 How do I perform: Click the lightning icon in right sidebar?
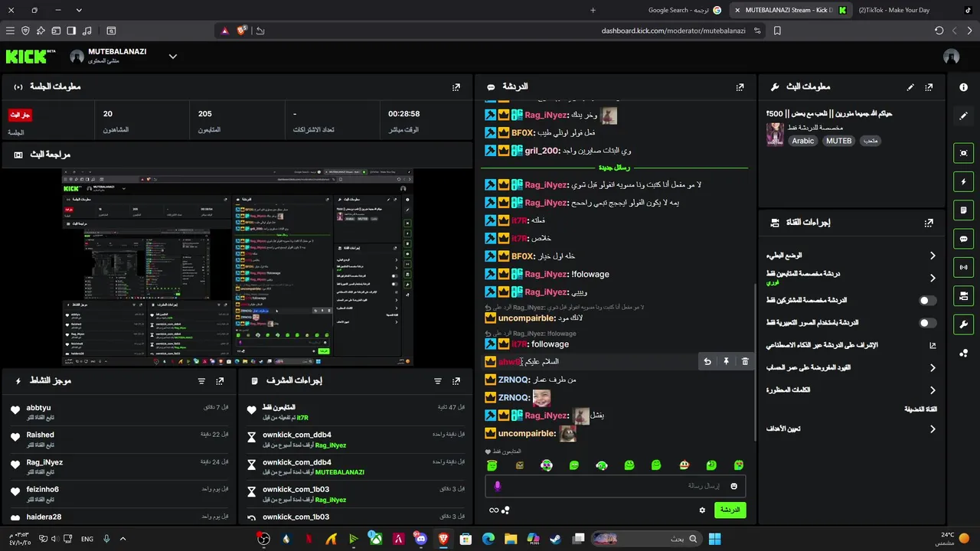pyautogui.click(x=964, y=182)
